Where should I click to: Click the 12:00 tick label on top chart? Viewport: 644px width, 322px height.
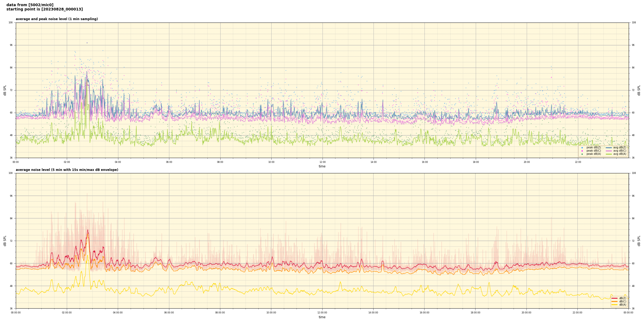click(x=322, y=162)
